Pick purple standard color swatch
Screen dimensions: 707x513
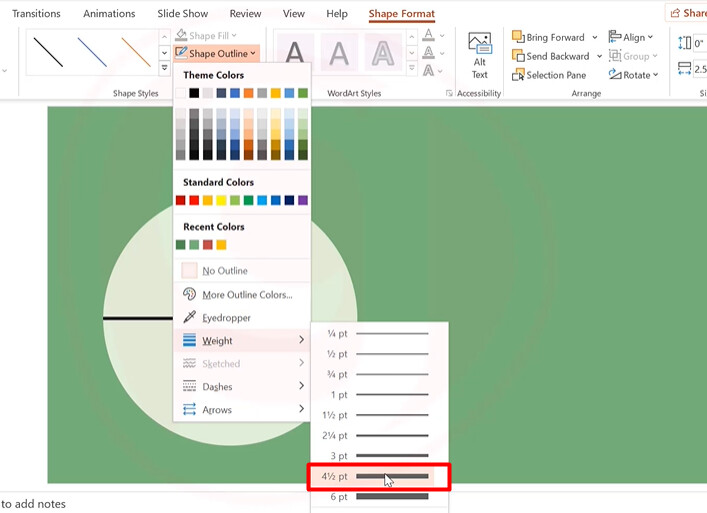(x=303, y=200)
